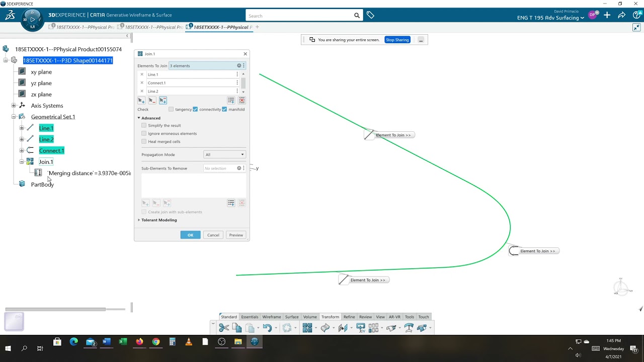Open Propagation Mode dropdown set to All
644x362 pixels.
224,154
